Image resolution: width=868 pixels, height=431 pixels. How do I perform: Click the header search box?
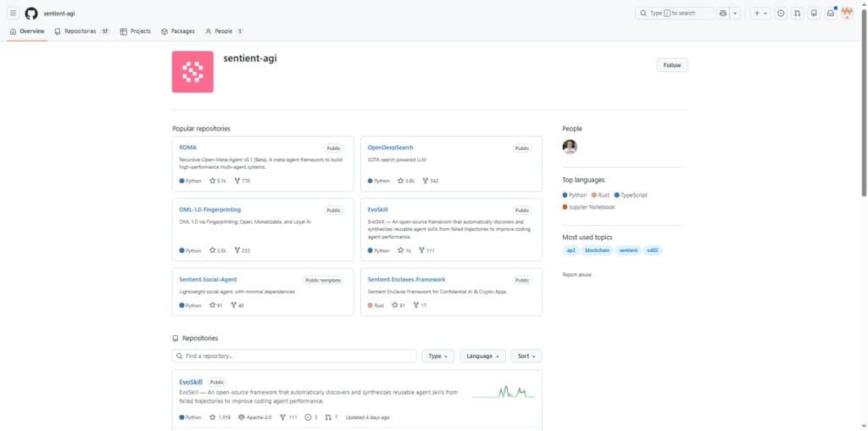tap(674, 14)
